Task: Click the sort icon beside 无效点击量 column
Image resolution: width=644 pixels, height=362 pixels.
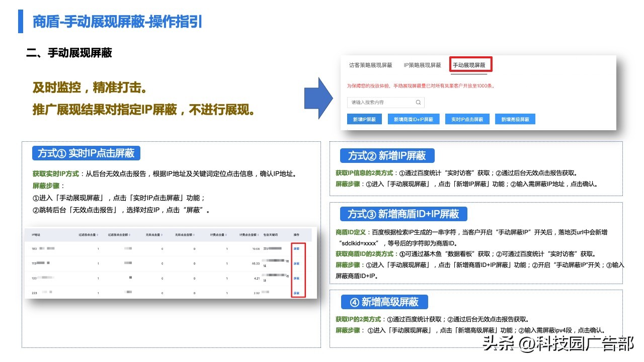Action: coord(162,234)
